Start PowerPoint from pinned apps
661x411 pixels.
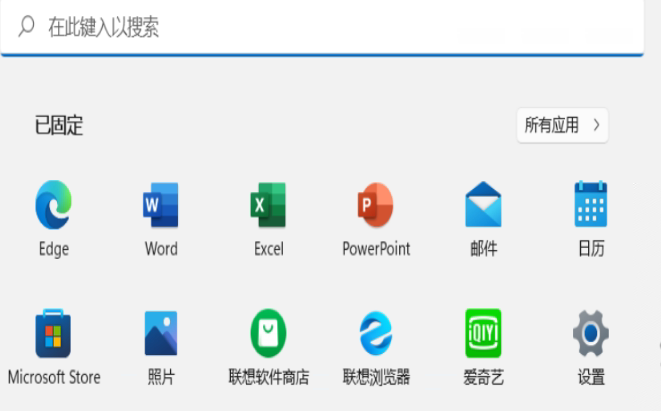(376, 205)
